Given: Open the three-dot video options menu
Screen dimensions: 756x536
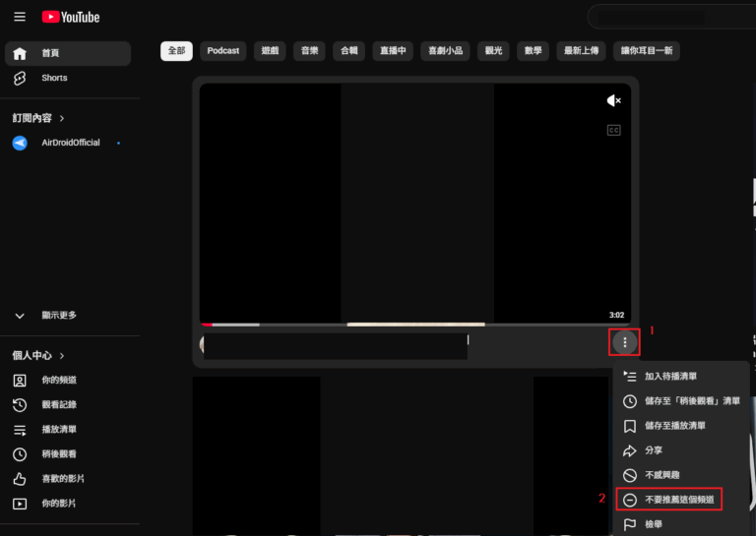Looking at the screenshot, I should [x=625, y=342].
